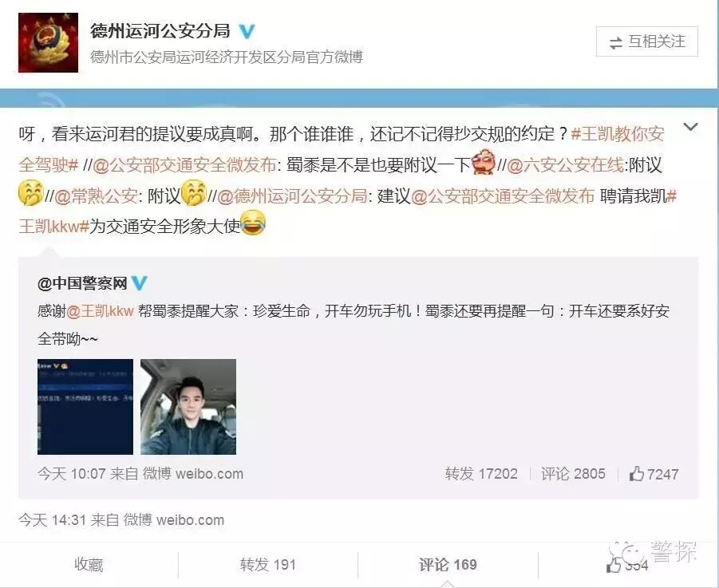719x588 pixels.
Task: Click the thumbs-up icon in bottom action bar
Action: pos(613,565)
